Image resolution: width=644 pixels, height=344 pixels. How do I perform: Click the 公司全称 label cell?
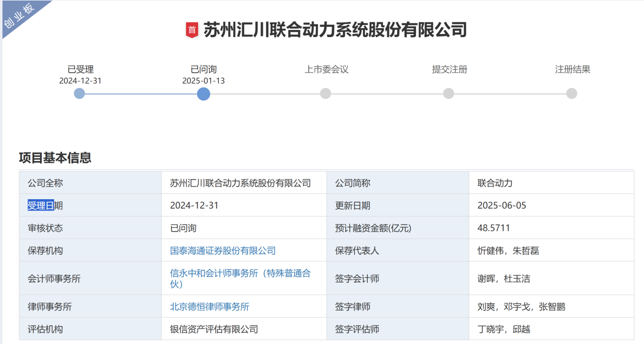90,183
